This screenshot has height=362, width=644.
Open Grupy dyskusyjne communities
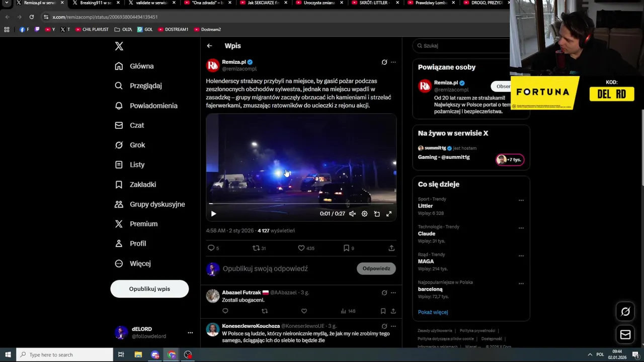pos(150,204)
